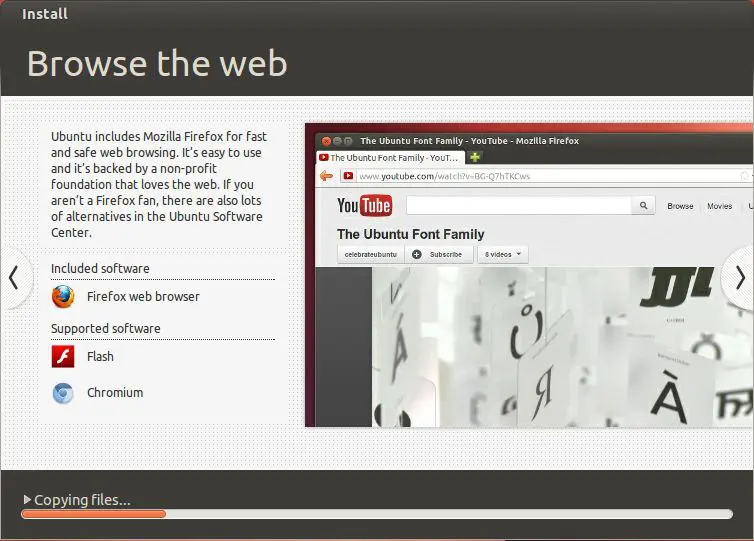Click the installation progress bar
The width and height of the screenshot is (754, 541).
[377, 514]
